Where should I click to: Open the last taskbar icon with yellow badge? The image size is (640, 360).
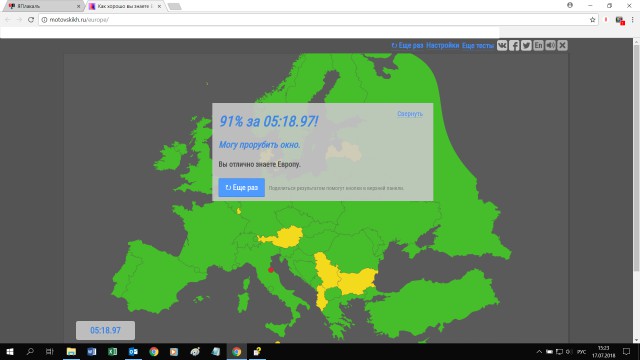click(257, 351)
